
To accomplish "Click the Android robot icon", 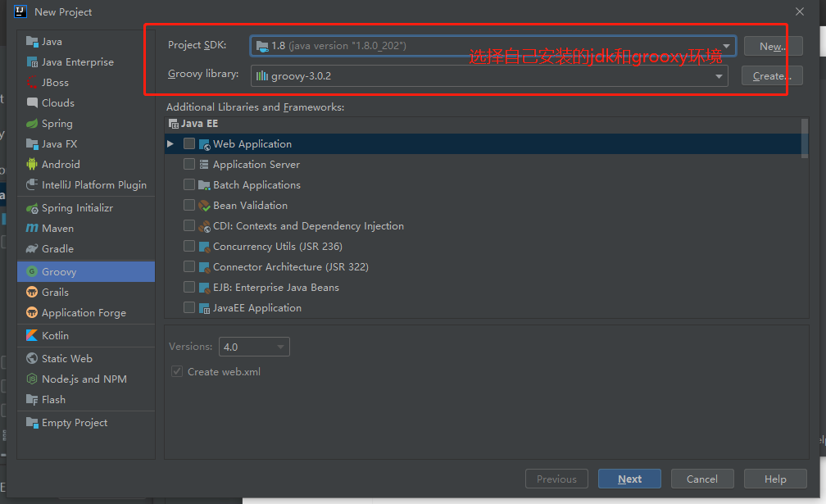I will pos(32,165).
